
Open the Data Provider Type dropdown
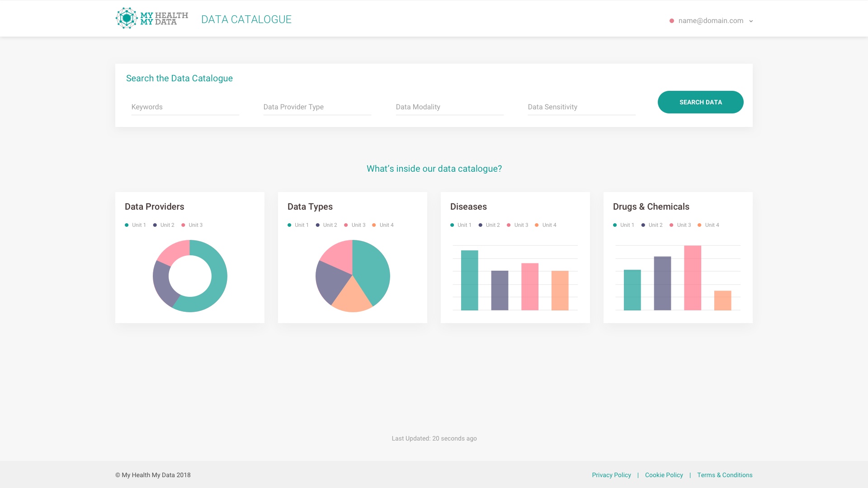click(x=317, y=107)
